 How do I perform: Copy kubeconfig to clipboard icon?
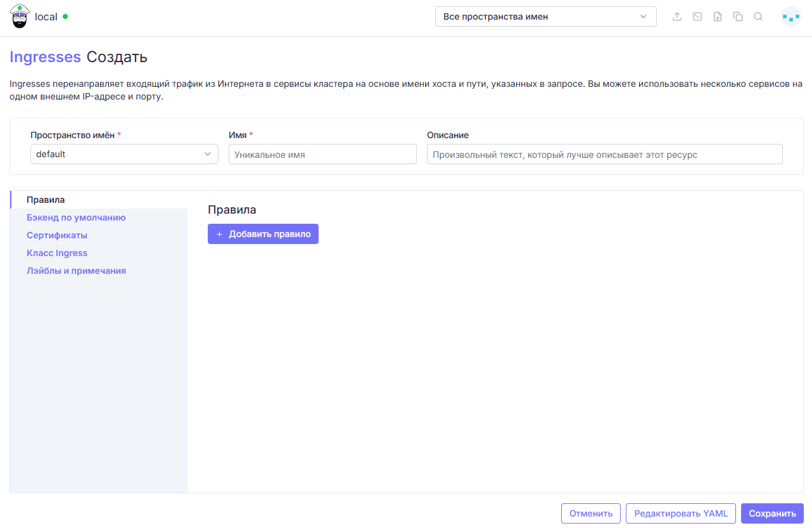tap(738, 17)
